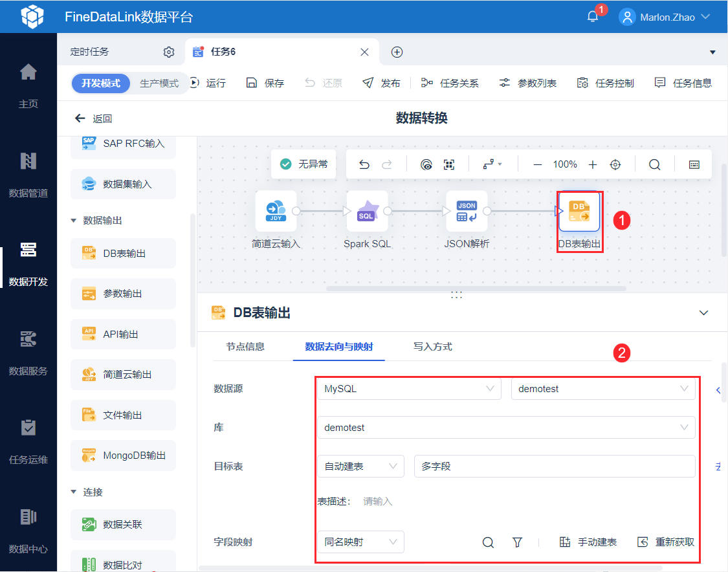This screenshot has width=728, height=572.
Task: Switch to 开发模式
Action: tap(101, 83)
